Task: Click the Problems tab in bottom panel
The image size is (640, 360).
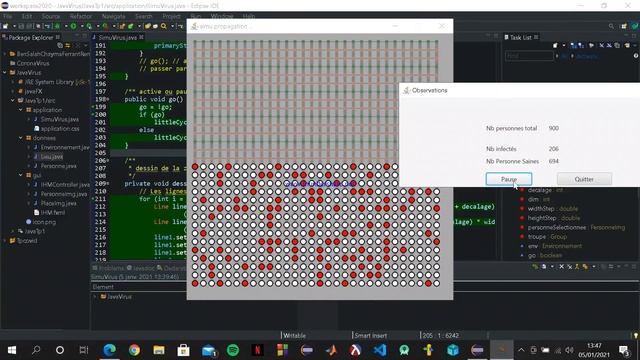Action: pos(108,268)
